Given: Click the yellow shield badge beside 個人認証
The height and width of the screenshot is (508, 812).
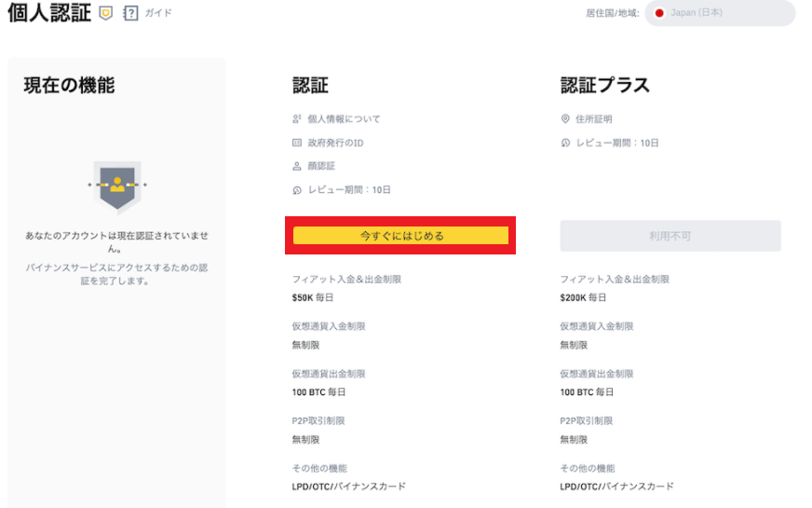Looking at the screenshot, I should point(105,13).
